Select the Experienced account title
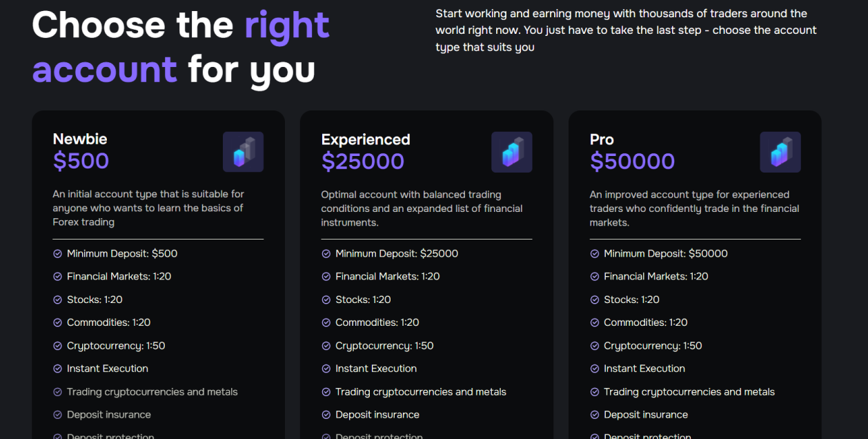 click(366, 139)
